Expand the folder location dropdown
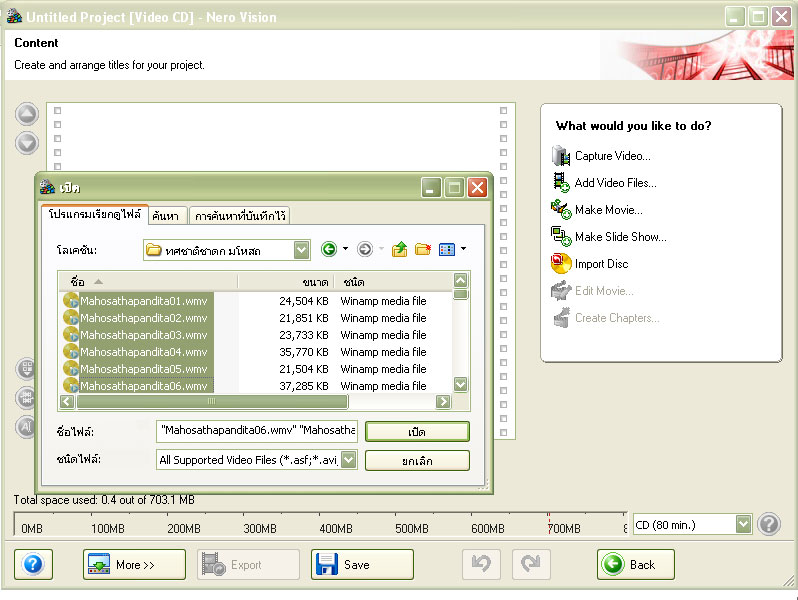This screenshot has height=600, width=798. pos(301,250)
